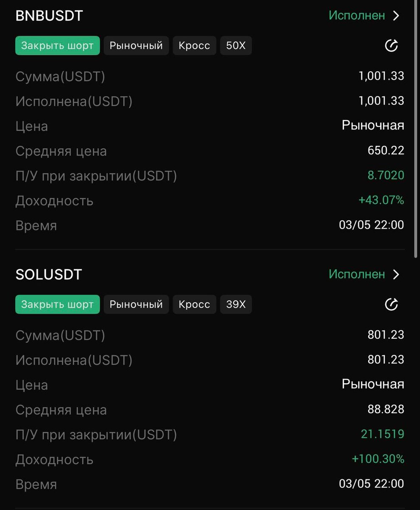
Task: Tap 'Закрыть шорт' tag on SOLUSDT
Action: [x=57, y=304]
